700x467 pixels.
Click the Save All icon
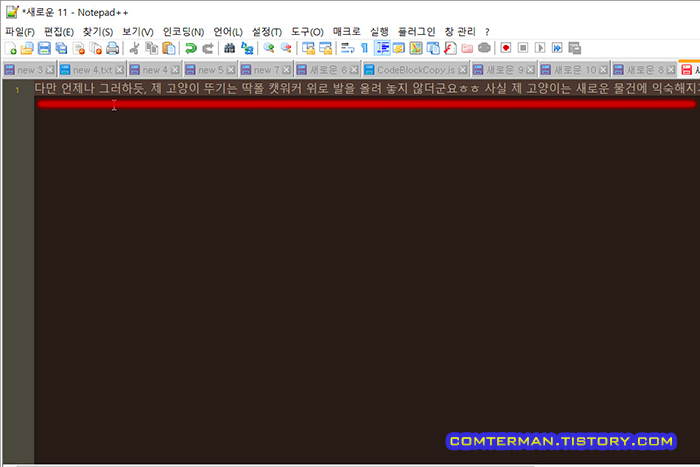click(x=61, y=48)
